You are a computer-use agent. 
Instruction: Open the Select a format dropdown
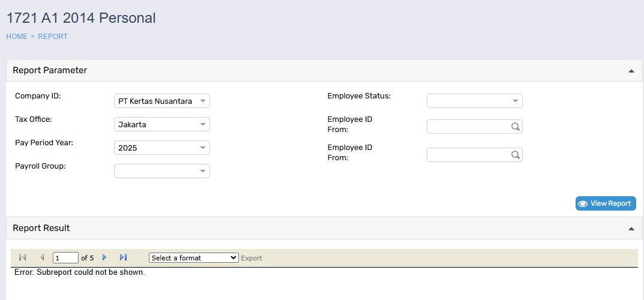pos(193,258)
